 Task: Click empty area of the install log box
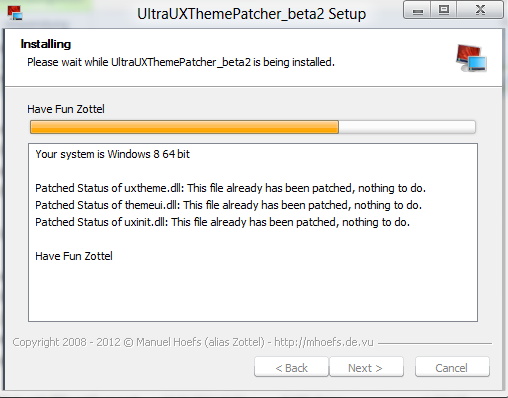tap(253, 292)
